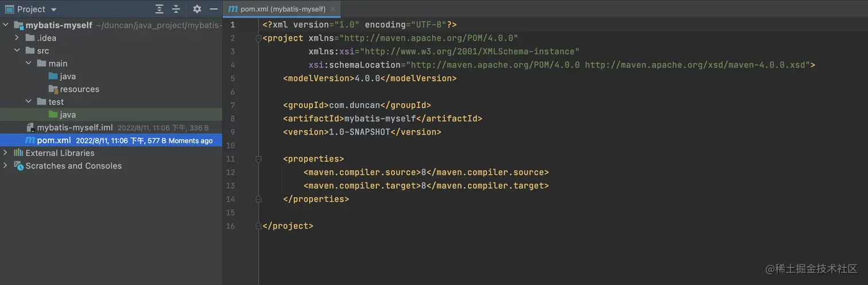Select the .idea folder row

[111, 38]
